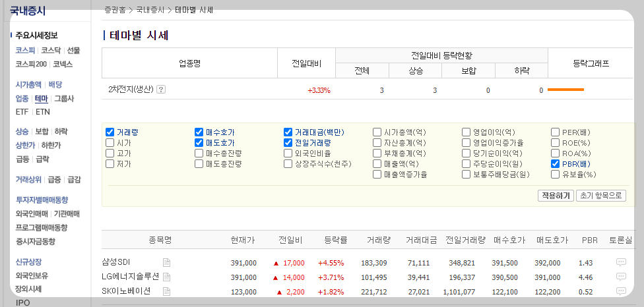Uncheck the 매수호가 checkbox

199,132
